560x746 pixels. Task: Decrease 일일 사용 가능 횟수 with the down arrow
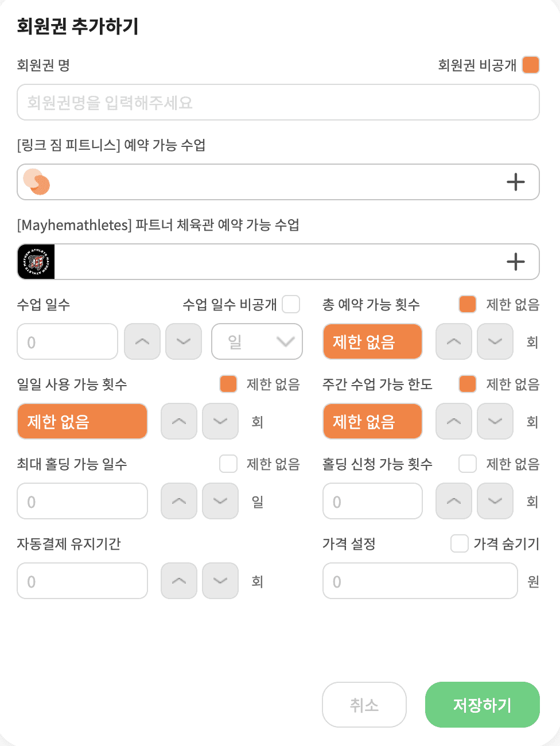pos(220,421)
